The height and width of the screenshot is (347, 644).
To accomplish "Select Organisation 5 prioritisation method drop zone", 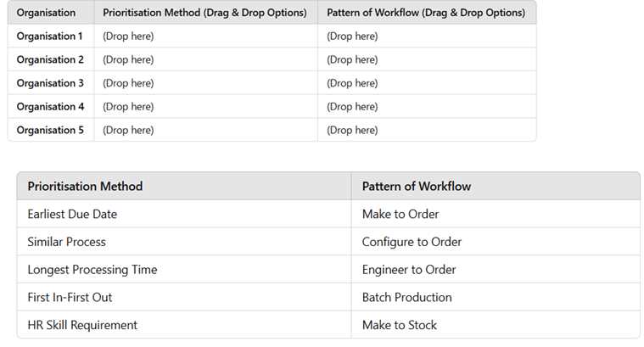I will [128, 131].
